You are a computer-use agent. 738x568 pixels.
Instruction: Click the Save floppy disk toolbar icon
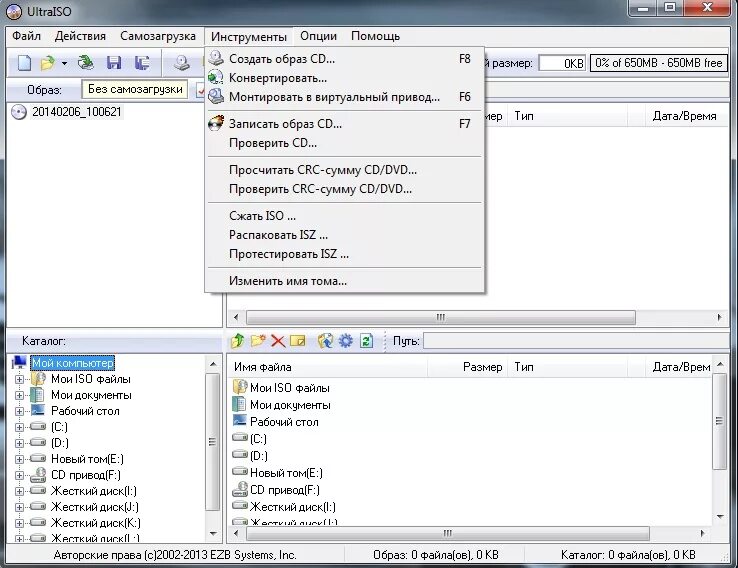114,63
